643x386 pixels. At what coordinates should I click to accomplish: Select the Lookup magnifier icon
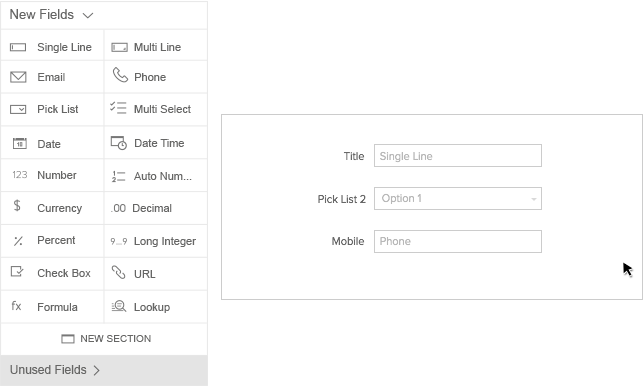119,306
